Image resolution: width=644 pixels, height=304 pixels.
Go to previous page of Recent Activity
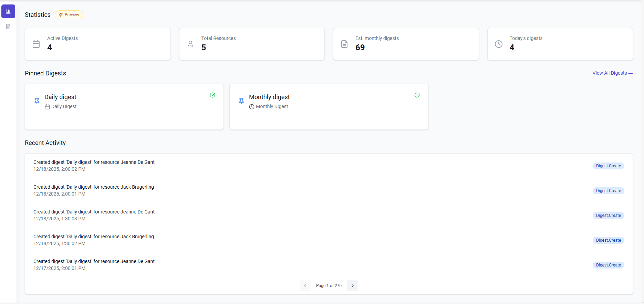pos(305,286)
